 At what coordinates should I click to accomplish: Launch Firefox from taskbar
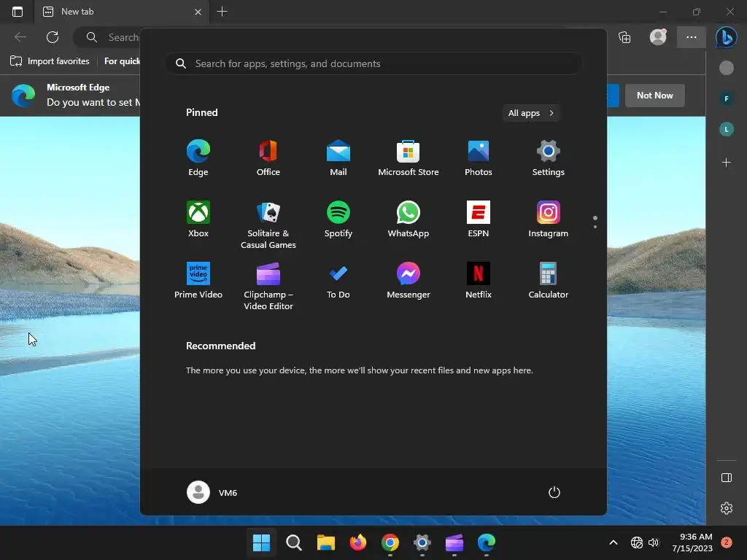coord(357,542)
